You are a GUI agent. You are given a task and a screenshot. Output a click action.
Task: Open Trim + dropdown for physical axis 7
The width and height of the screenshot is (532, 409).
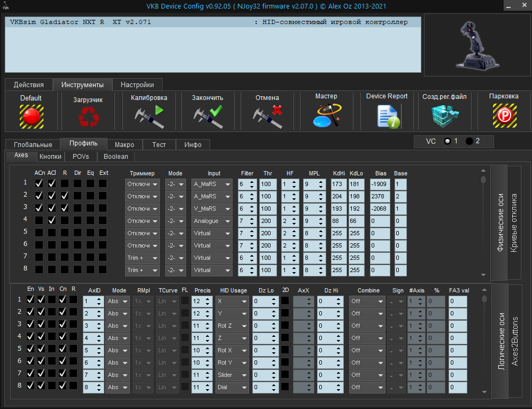click(x=142, y=258)
